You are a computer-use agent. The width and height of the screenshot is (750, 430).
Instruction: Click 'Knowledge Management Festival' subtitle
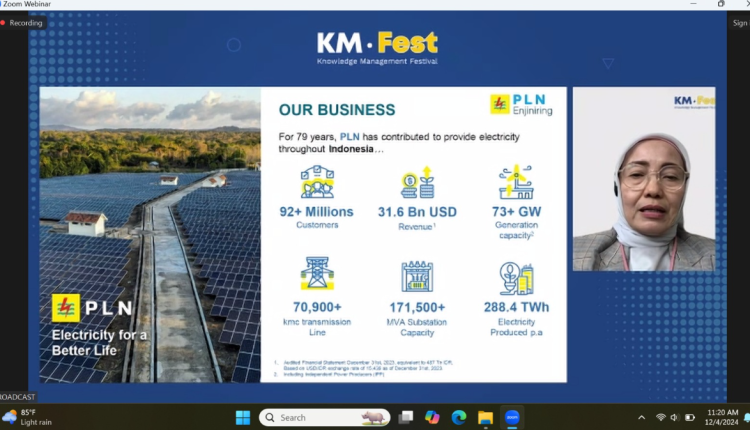pos(377,61)
